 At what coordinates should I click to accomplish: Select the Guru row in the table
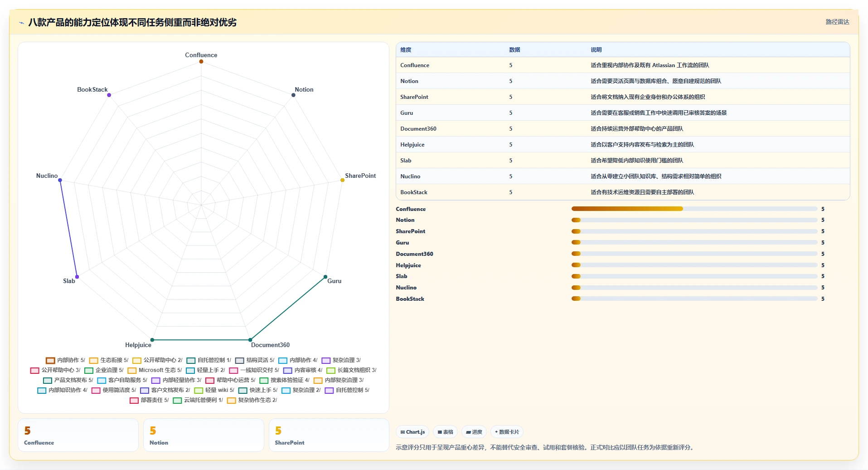(623, 113)
